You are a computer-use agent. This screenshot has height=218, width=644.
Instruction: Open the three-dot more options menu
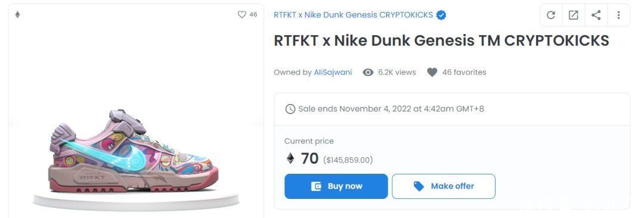618,15
